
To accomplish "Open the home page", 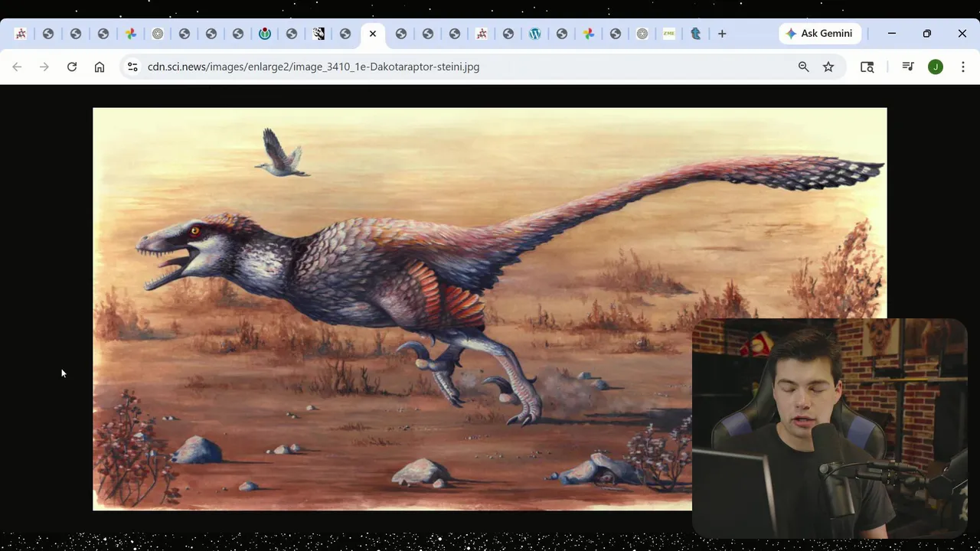I will (x=100, y=67).
